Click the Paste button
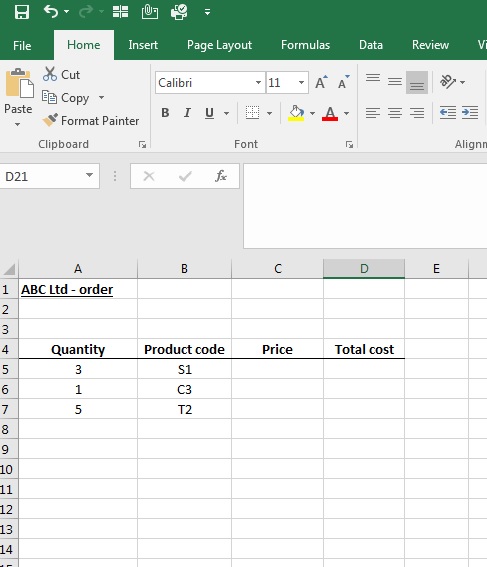 point(18,97)
